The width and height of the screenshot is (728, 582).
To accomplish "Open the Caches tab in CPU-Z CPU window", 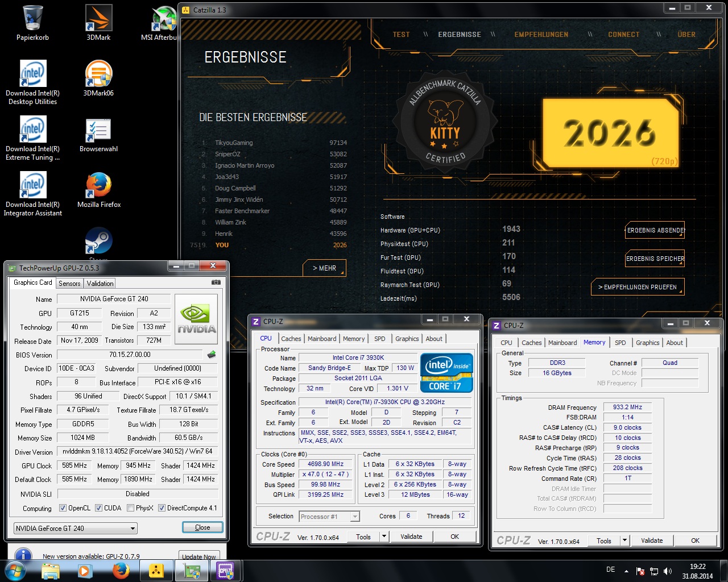I will coord(291,339).
